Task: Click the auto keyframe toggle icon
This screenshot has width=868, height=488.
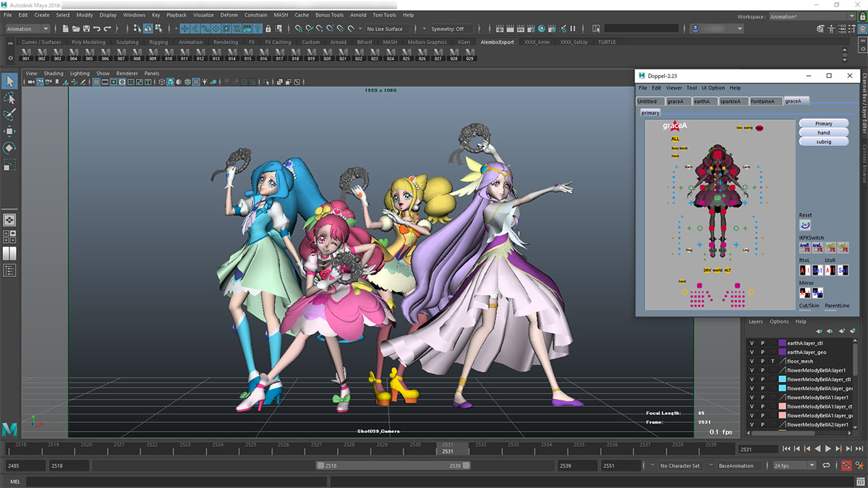Action: tap(846, 466)
